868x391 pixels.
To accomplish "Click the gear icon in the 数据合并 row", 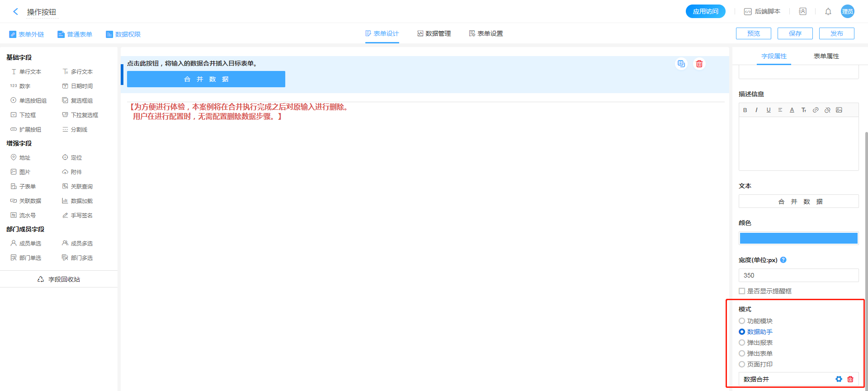I will (839, 379).
